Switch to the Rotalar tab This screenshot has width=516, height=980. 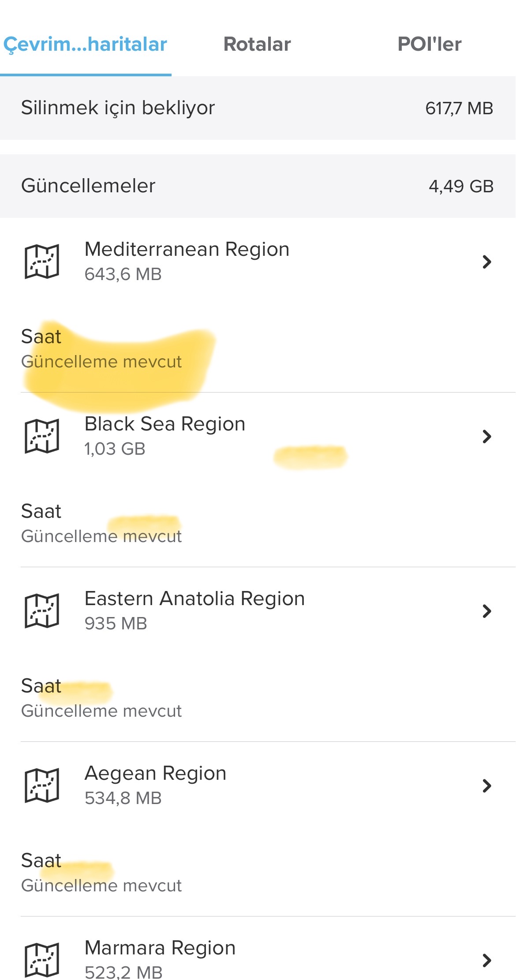pyautogui.click(x=257, y=44)
